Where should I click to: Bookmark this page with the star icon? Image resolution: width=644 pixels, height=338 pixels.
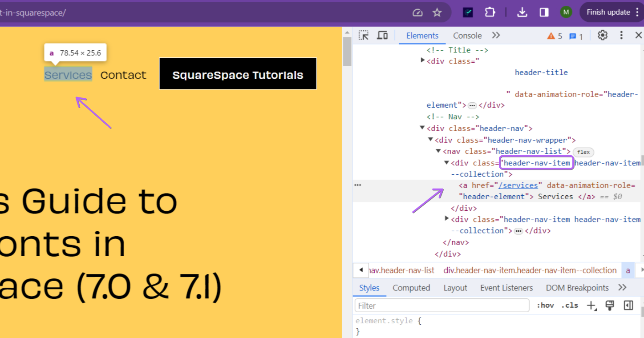click(x=437, y=12)
